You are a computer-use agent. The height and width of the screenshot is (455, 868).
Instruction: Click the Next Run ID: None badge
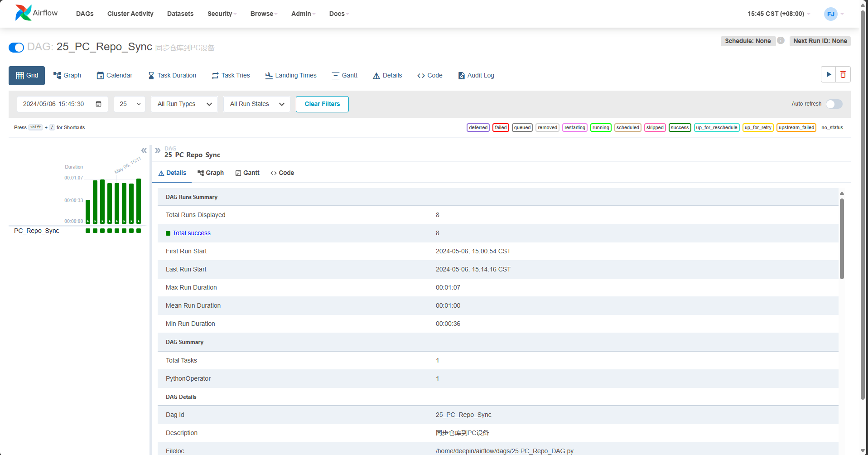pos(820,41)
